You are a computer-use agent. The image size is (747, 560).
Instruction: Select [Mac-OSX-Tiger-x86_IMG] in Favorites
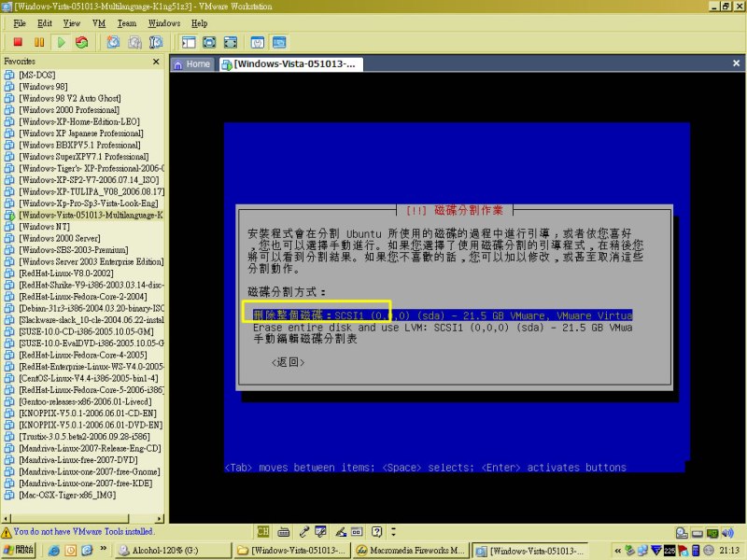point(67,496)
